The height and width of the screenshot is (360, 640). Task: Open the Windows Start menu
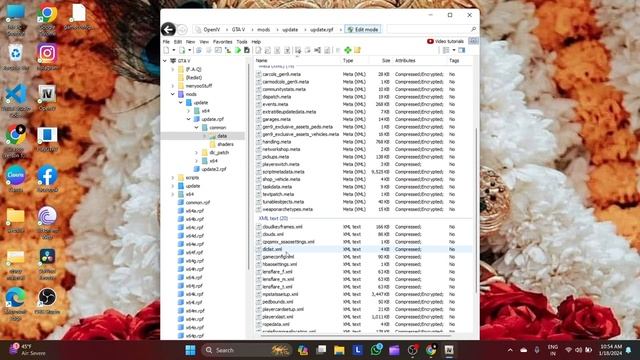click(x=190, y=350)
